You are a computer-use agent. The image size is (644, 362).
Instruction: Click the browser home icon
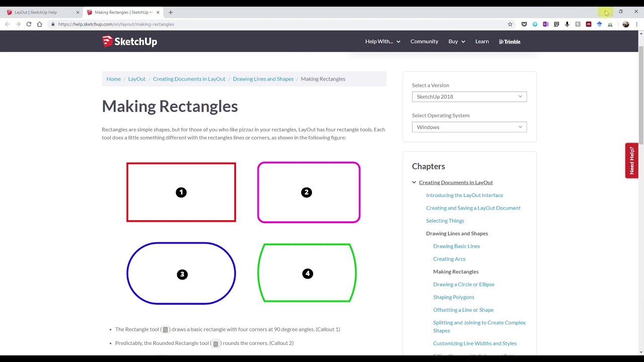pyautogui.click(x=39, y=24)
